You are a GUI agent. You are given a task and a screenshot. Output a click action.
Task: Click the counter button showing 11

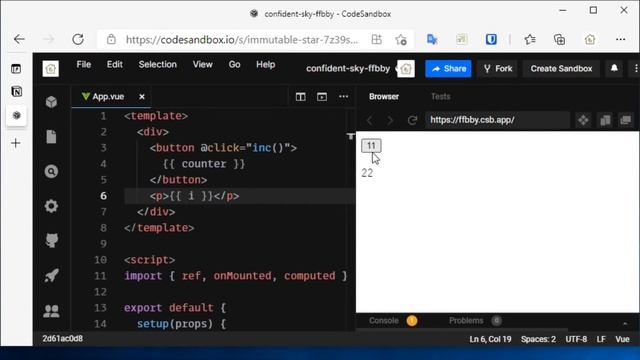click(x=371, y=145)
